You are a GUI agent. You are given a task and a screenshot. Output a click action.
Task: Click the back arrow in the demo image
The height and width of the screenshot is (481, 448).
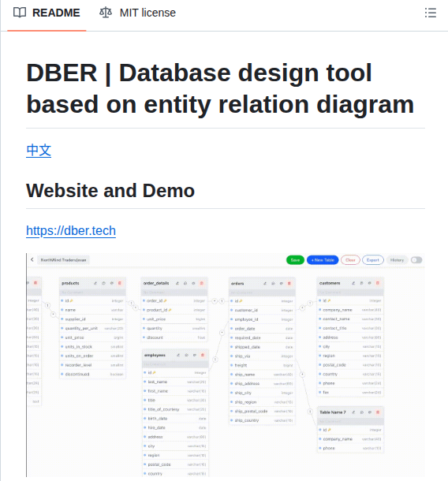point(32,260)
